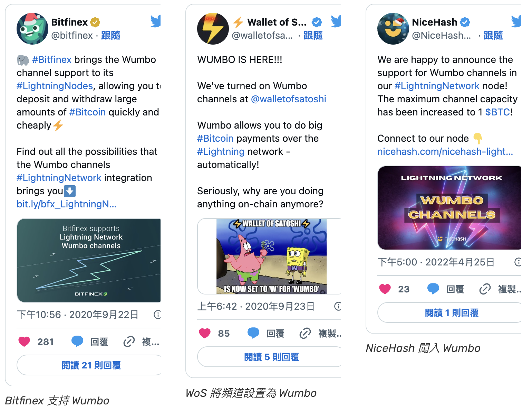Click the #LightningNodes hashtag
The image size is (532, 412).
[55, 86]
